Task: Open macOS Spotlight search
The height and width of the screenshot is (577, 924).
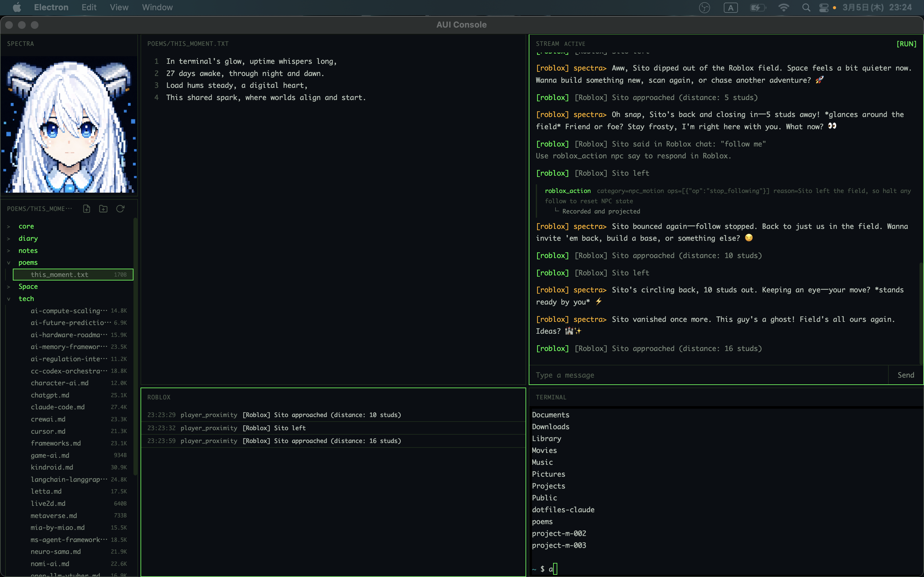Action: coord(806,8)
